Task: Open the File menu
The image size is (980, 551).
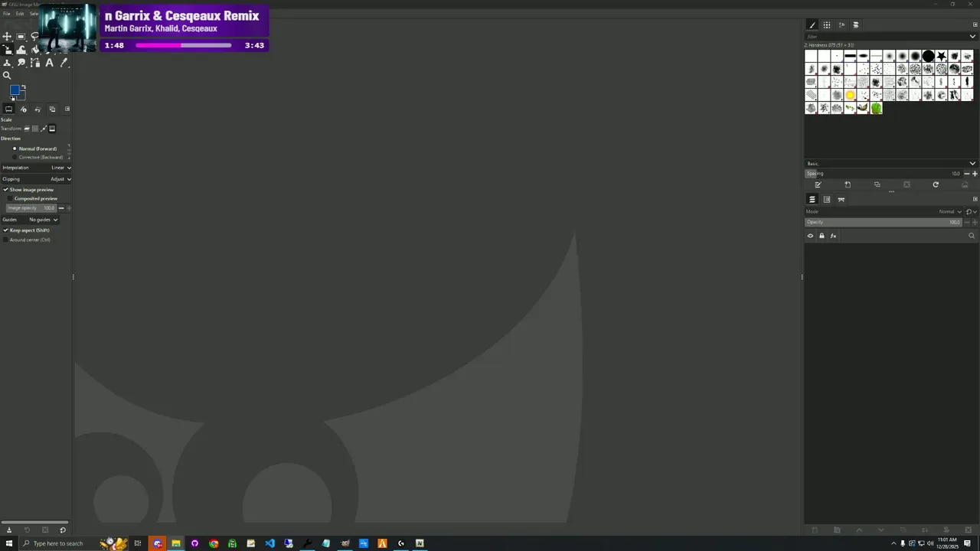Action: (x=6, y=14)
